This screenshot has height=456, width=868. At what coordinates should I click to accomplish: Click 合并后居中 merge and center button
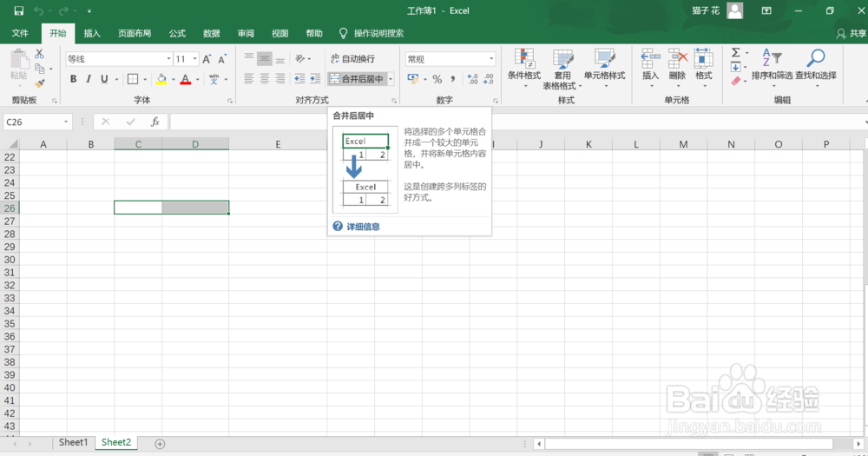click(x=357, y=79)
